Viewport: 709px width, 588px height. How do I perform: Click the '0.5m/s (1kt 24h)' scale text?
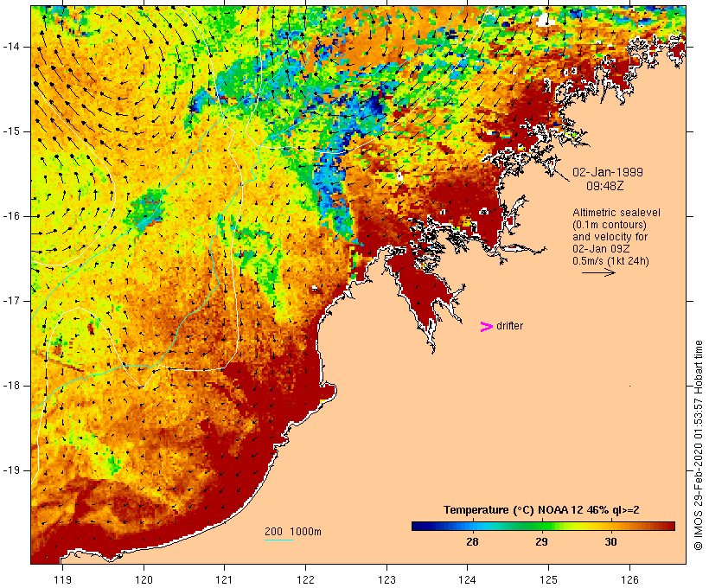pyautogui.click(x=610, y=261)
